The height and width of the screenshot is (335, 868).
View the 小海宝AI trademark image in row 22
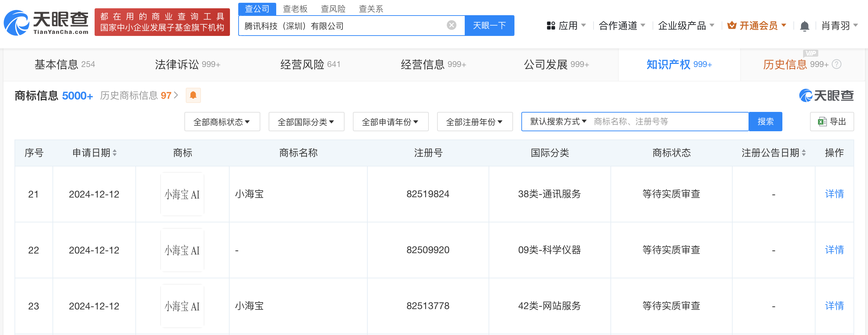pos(182,250)
